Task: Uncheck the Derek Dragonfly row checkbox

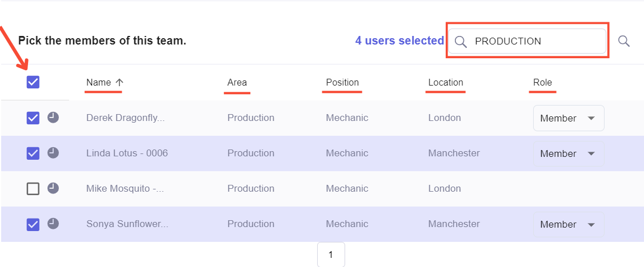Action: click(x=33, y=118)
